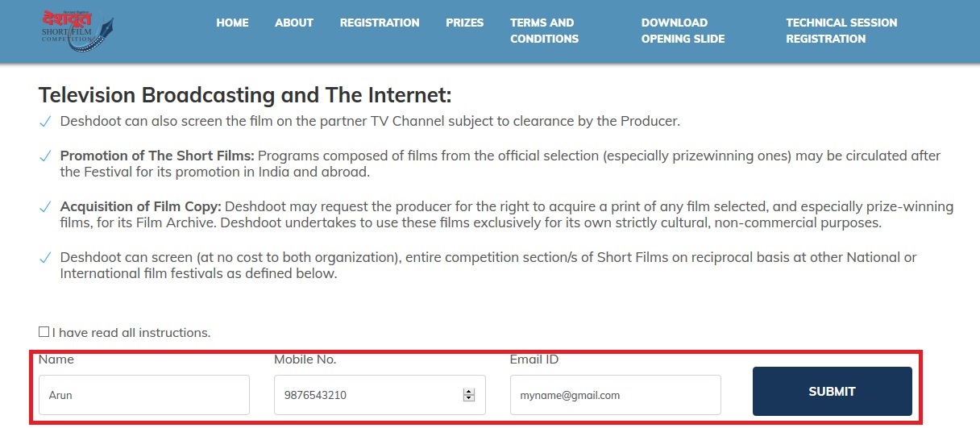Screen dimensions: 980x428
Task: Click checkmark beside 'reciprocal basis' festival paragraph
Action: click(x=45, y=258)
